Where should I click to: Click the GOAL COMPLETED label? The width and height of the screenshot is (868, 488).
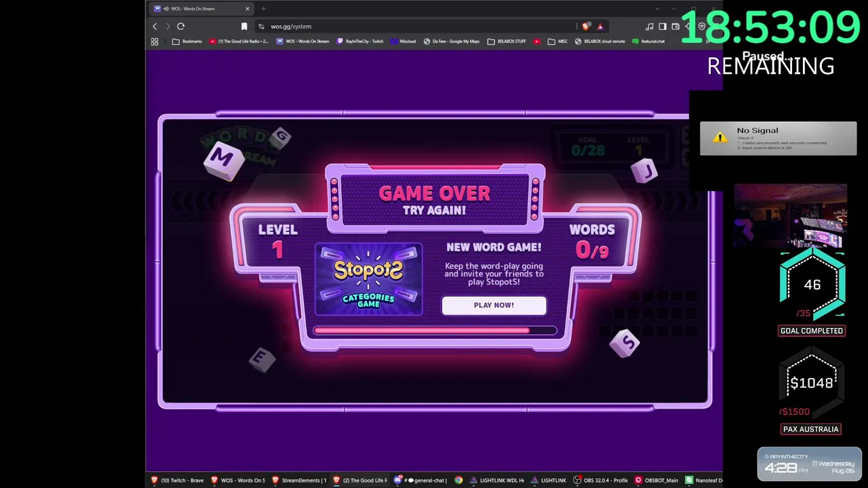click(812, 331)
